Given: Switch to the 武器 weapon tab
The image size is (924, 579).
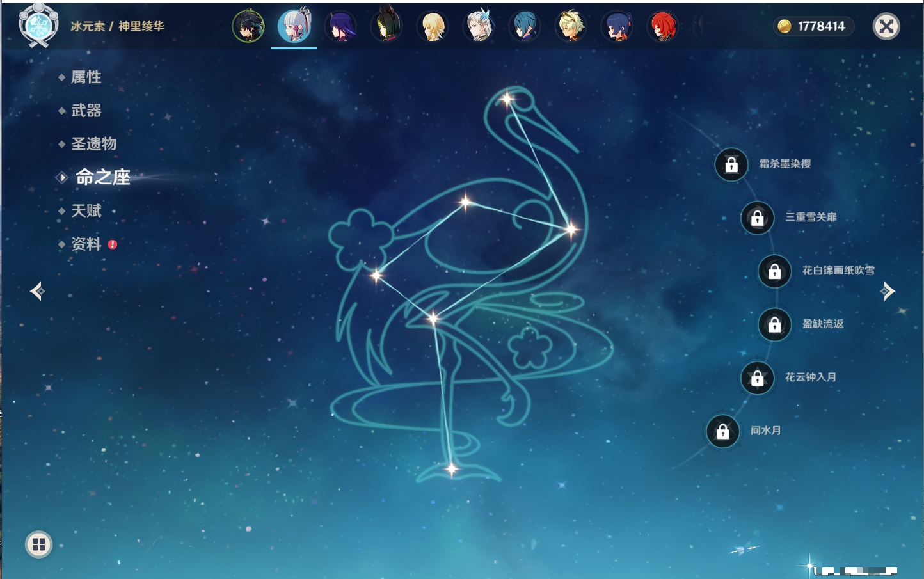Looking at the screenshot, I should (x=86, y=111).
